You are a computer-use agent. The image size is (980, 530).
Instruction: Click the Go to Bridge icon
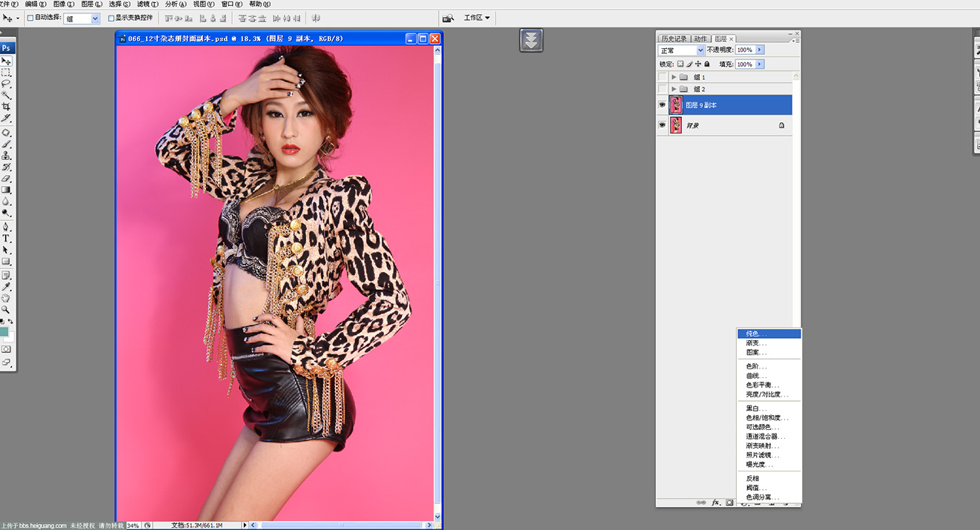(x=448, y=18)
